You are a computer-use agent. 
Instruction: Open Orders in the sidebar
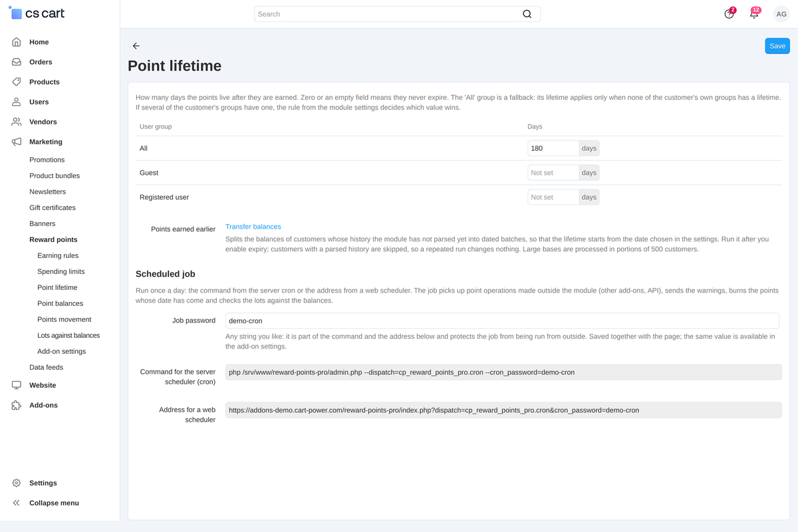point(41,62)
